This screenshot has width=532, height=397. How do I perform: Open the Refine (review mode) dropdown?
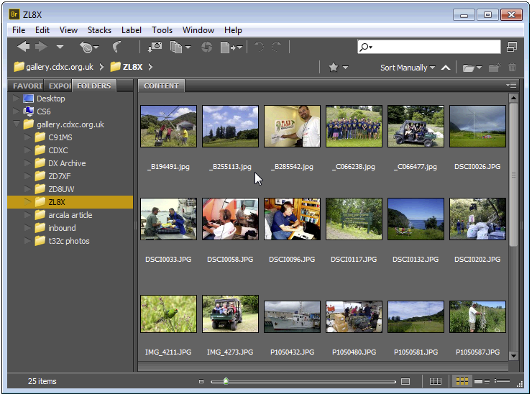point(180,47)
